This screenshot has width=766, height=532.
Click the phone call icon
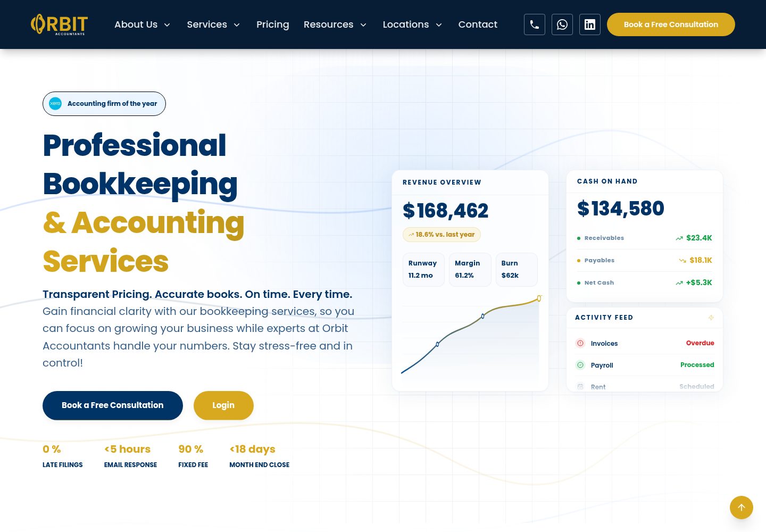534,24
